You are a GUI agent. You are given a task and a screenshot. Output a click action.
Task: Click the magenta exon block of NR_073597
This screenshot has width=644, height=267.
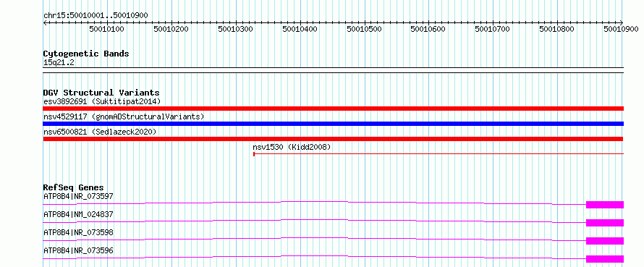[x=605, y=205]
